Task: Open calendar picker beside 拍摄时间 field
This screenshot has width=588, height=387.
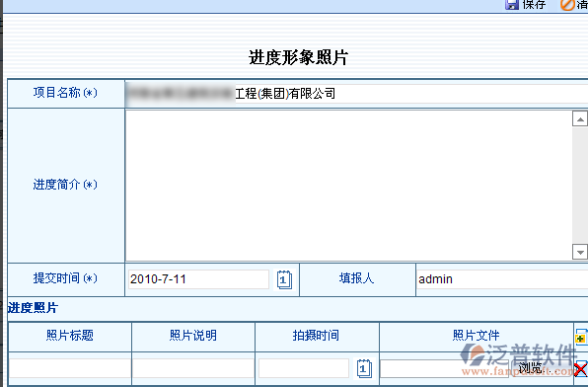Action: 364,368
